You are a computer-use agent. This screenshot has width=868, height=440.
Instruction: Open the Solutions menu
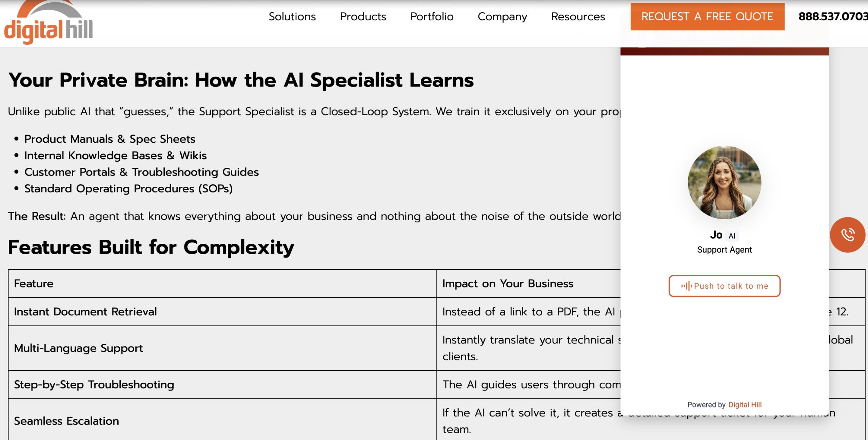click(292, 17)
